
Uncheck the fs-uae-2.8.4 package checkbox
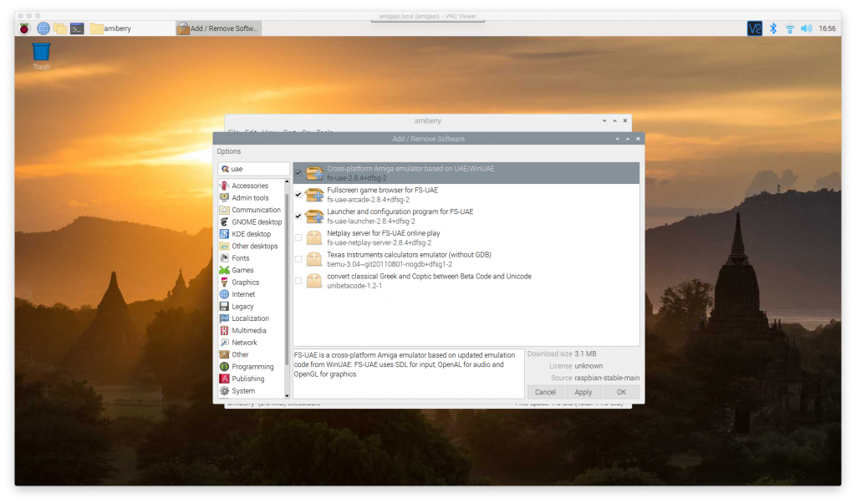(298, 173)
